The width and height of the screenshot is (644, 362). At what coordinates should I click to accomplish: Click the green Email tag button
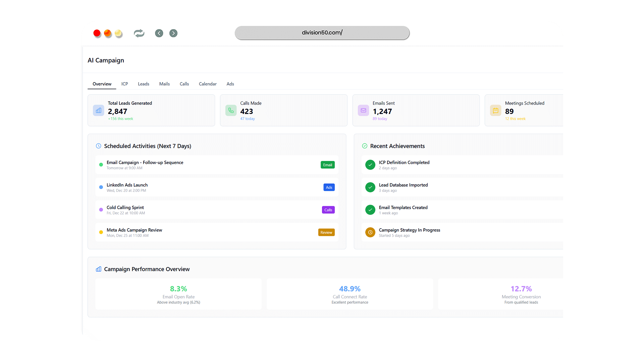coord(327,165)
